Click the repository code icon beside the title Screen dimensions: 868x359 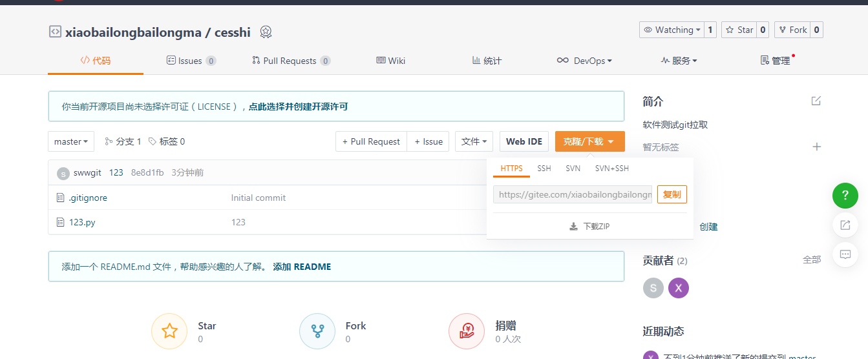(55, 32)
